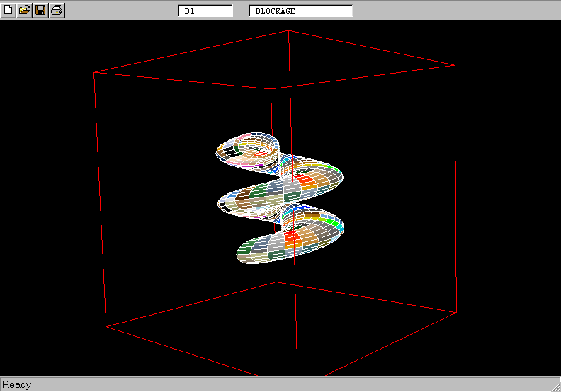This screenshot has height=392, width=561.
Task: Print the view with the printer icon
Action: point(57,10)
